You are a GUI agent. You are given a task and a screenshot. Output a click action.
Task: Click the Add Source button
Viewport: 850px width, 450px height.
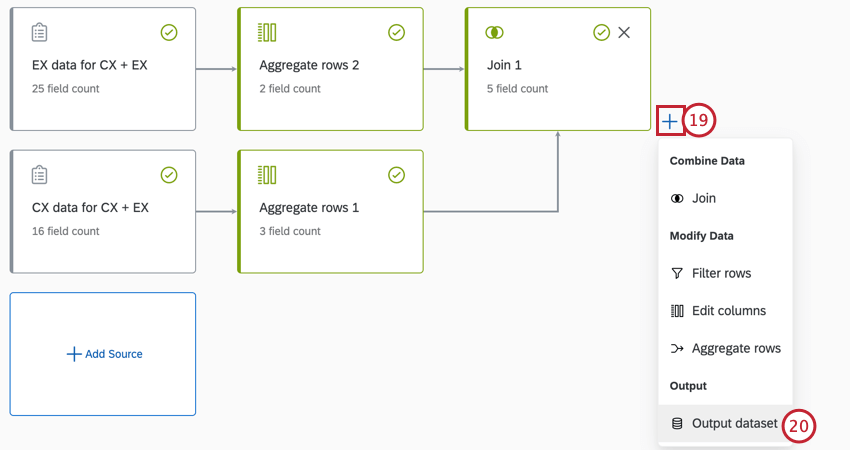pyautogui.click(x=104, y=354)
